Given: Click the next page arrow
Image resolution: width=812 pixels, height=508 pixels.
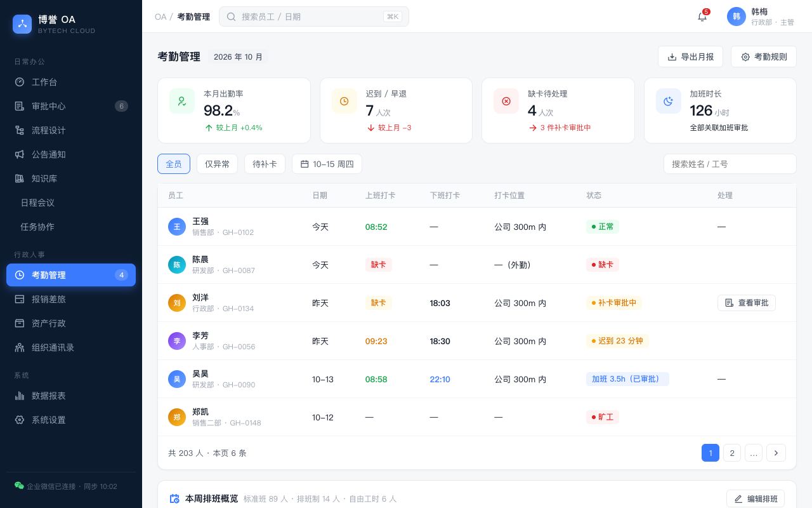Looking at the screenshot, I should (776, 453).
